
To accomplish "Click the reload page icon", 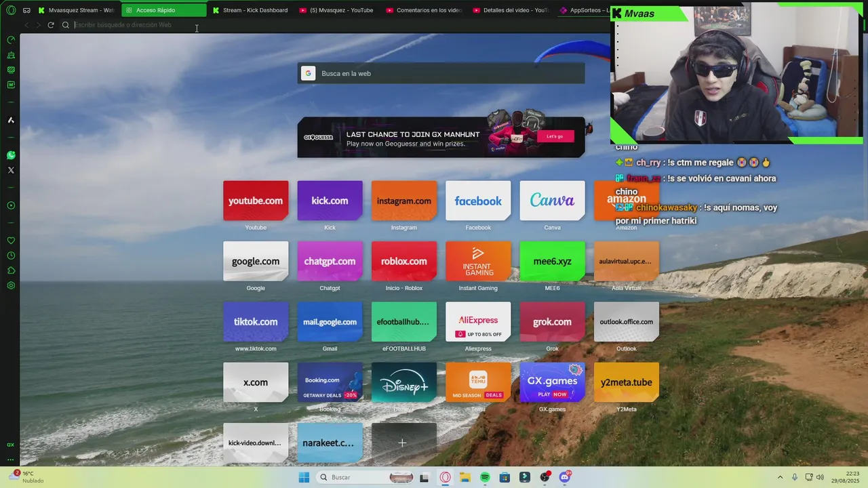I will [51, 25].
